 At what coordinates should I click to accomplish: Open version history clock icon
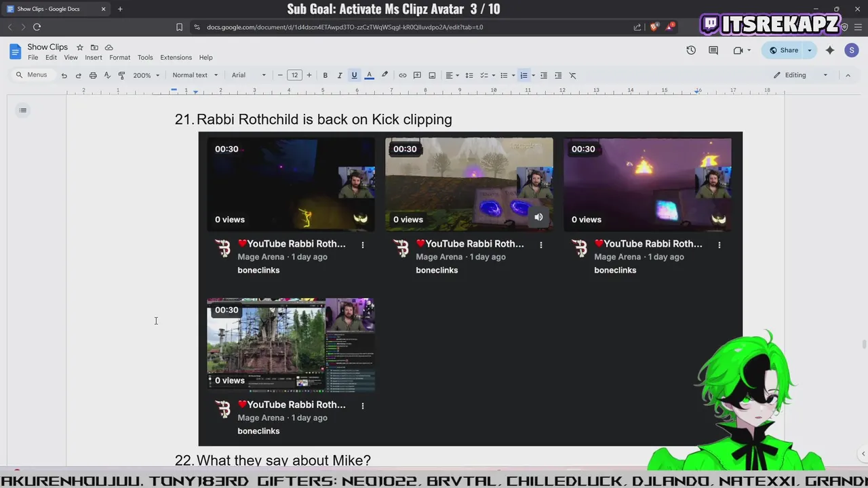[691, 50]
